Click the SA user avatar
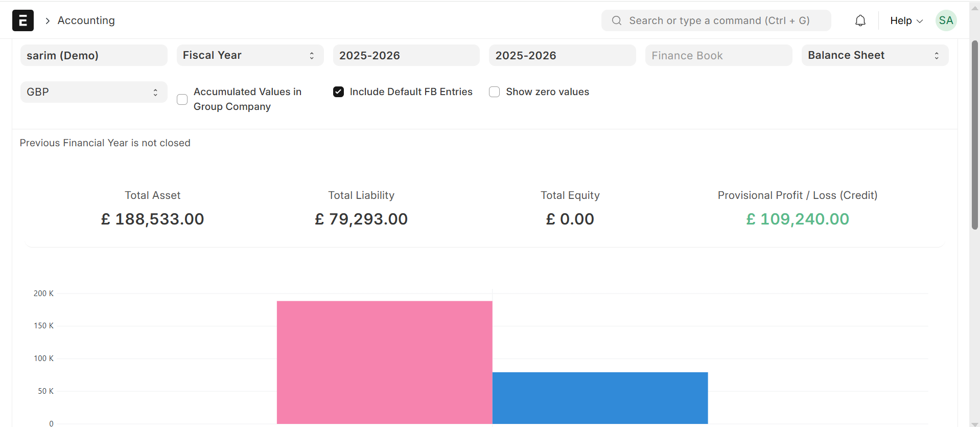The width and height of the screenshot is (980, 427). click(946, 20)
